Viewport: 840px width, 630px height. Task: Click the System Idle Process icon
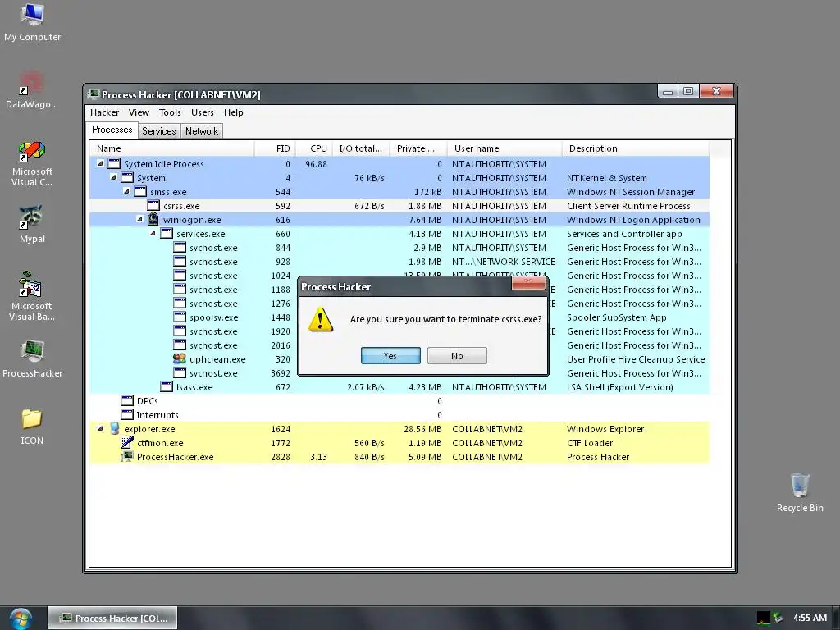click(x=114, y=164)
